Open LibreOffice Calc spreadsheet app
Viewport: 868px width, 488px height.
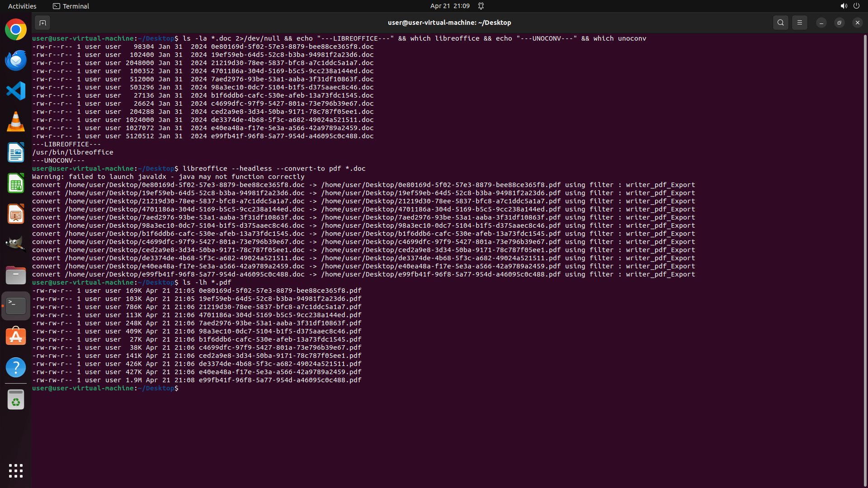pyautogui.click(x=16, y=183)
